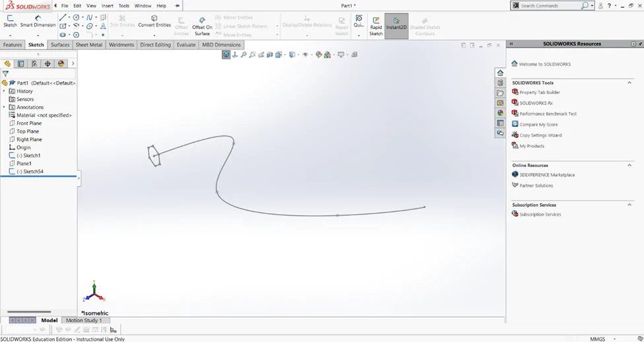Expand the History tree node
This screenshot has width=644, height=342.
[4, 91]
